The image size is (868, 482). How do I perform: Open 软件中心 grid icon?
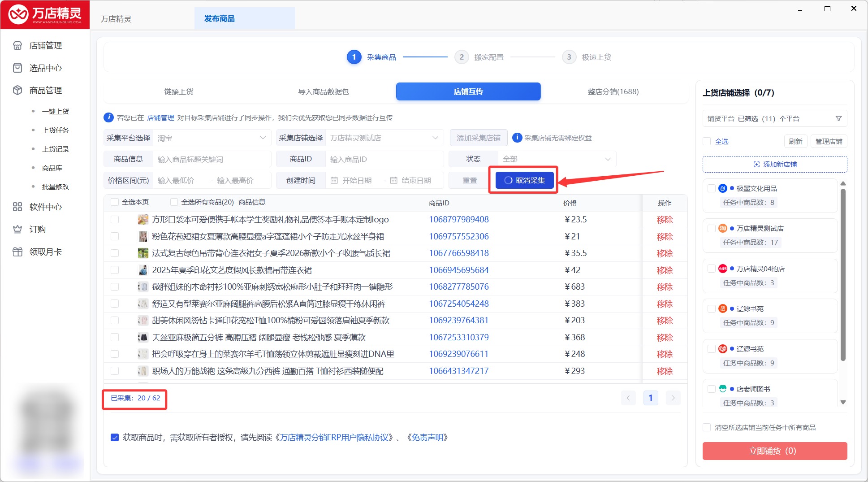17,207
